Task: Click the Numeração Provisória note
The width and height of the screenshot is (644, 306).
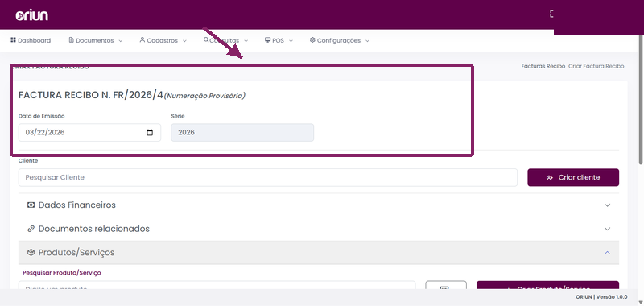Action: 204,96
